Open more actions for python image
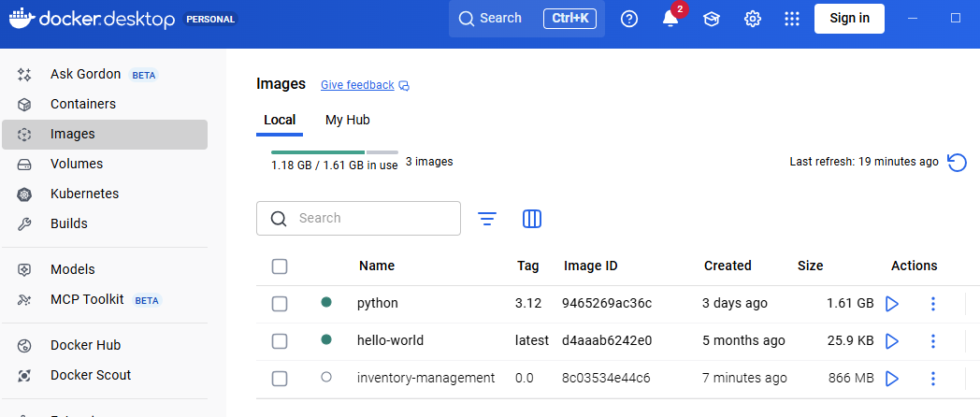 point(933,305)
